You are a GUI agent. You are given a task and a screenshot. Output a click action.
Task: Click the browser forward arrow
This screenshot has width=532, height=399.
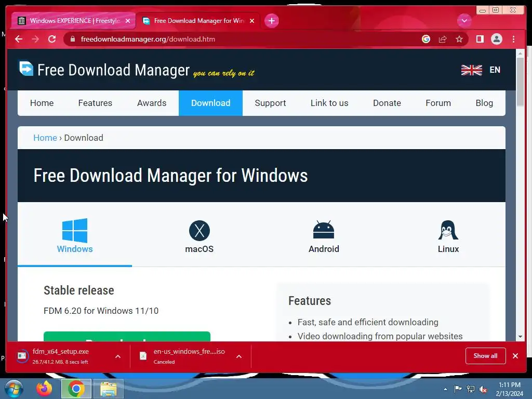(35, 39)
